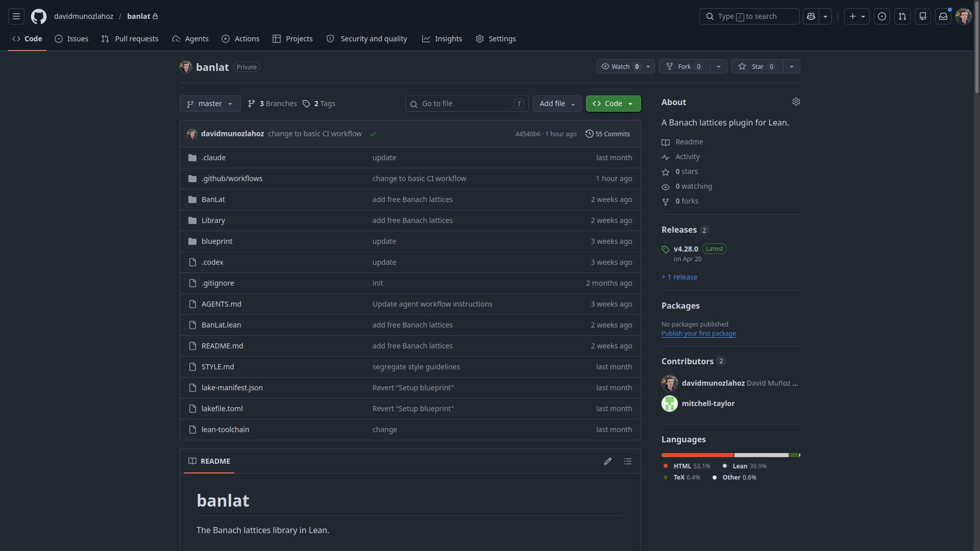This screenshot has width=980, height=551.
Task: Open the Insights tab
Action: (442, 39)
